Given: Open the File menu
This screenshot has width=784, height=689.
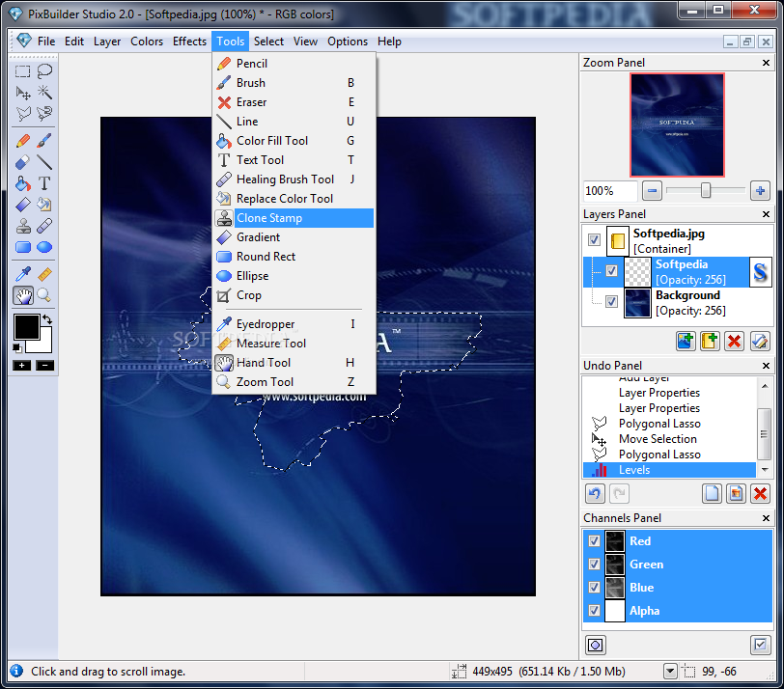Looking at the screenshot, I should [46, 41].
